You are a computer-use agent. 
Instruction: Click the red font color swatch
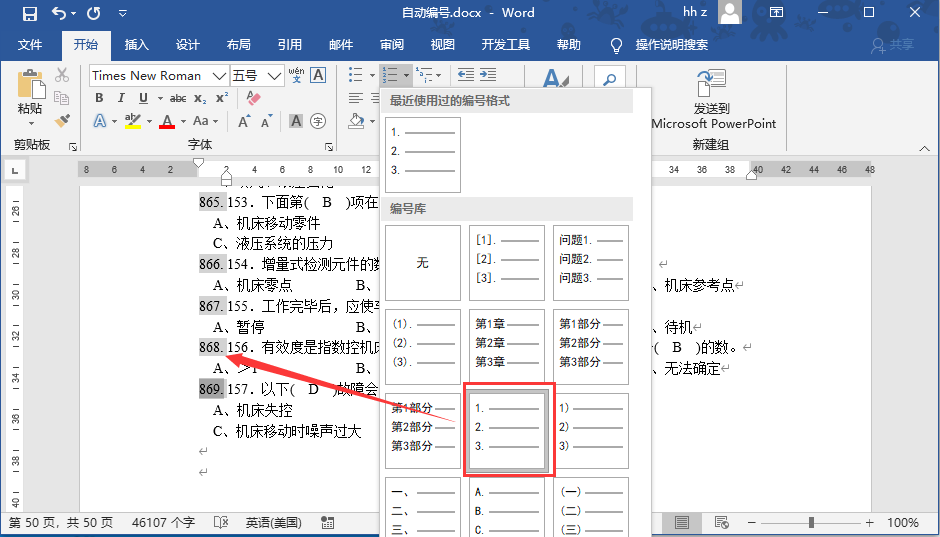(167, 121)
